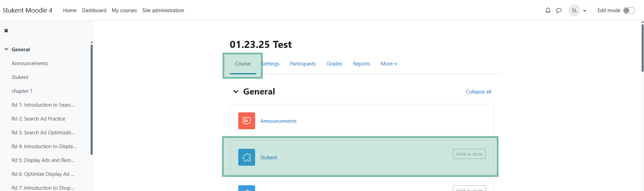Select chapter 1 in course index
This screenshot has height=191, width=644.
coord(22,91)
